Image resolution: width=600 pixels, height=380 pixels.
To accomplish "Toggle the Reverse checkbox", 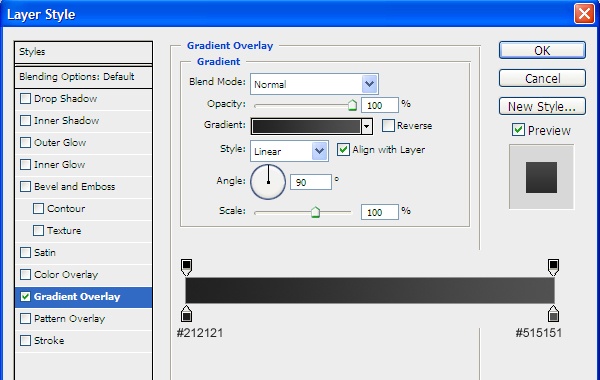I will (388, 126).
